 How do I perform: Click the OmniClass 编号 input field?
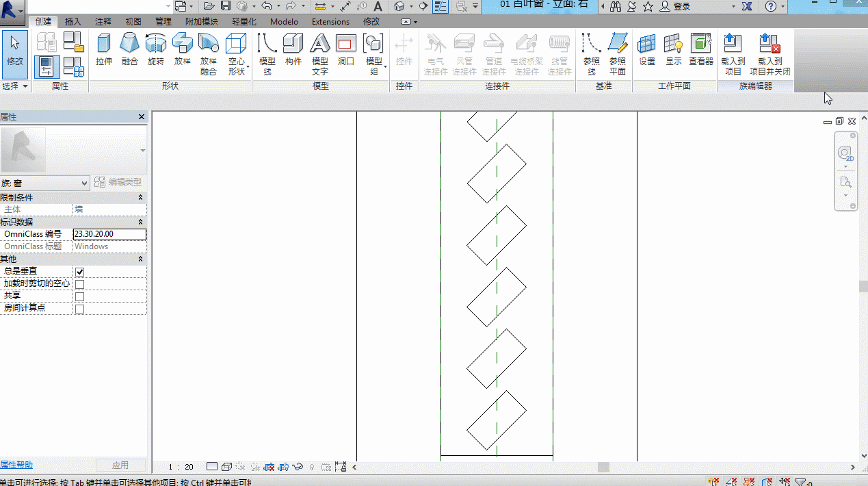(109, 234)
